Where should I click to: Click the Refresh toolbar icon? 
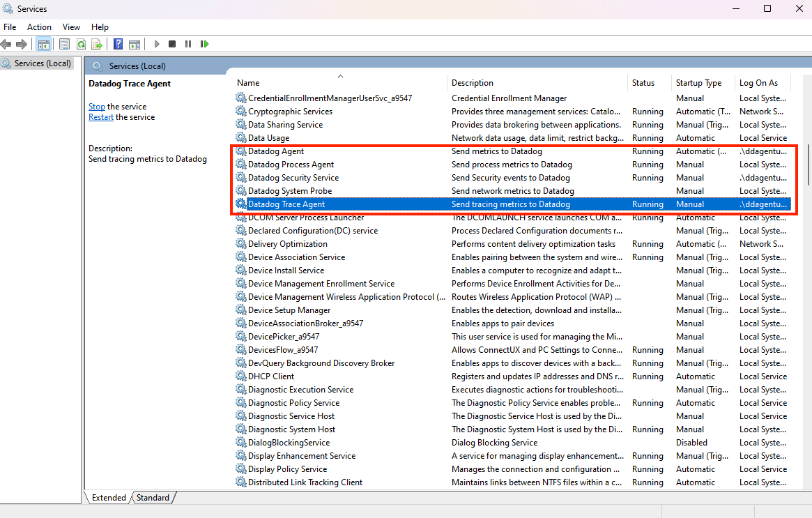[82, 44]
